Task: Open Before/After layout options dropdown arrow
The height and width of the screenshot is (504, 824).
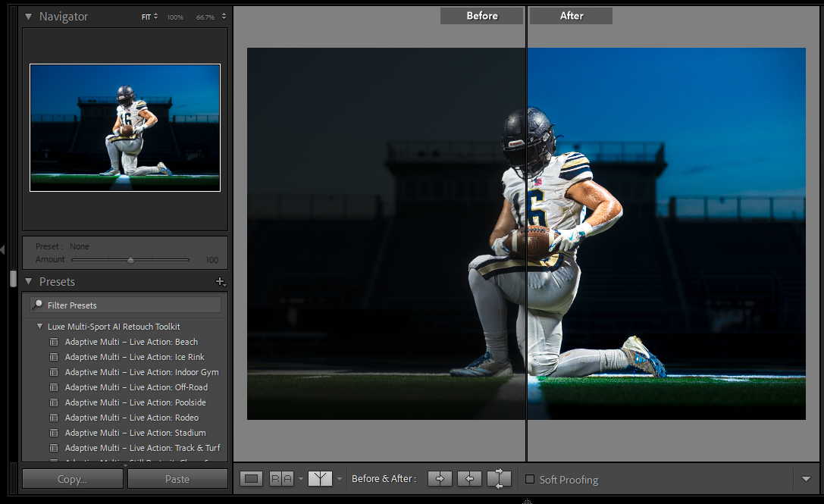Action: click(340, 479)
